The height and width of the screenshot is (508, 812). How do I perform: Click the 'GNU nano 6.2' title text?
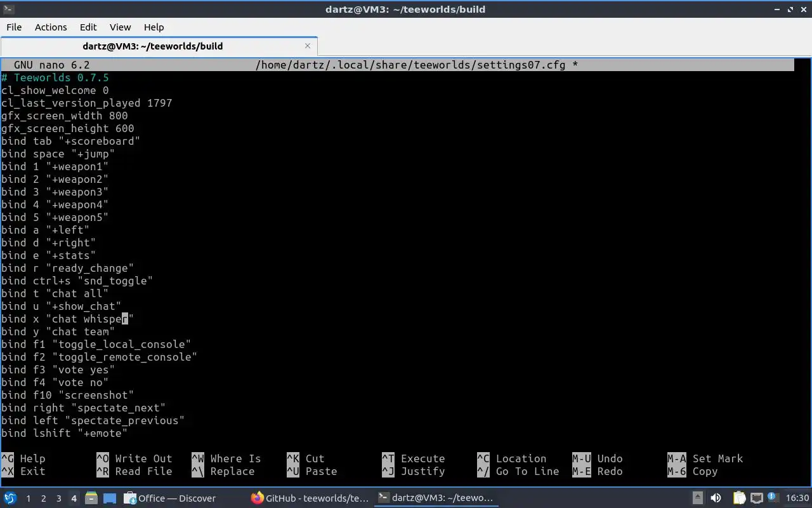[52, 65]
